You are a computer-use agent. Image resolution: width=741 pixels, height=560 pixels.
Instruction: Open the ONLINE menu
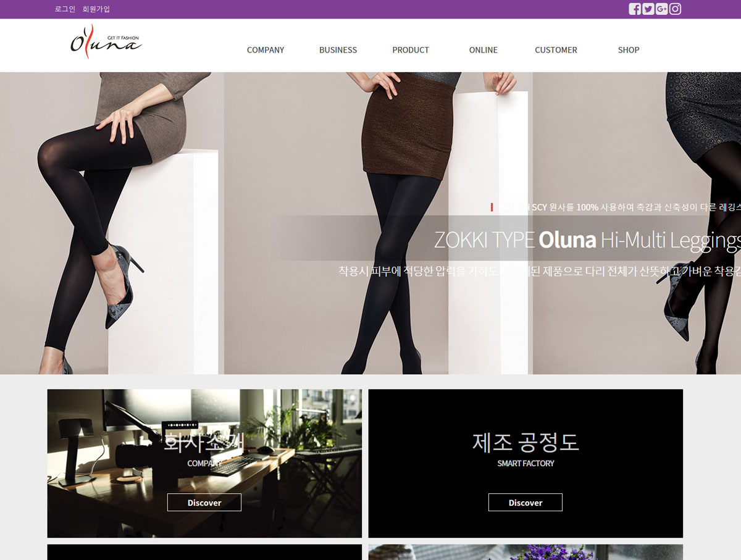pos(484,50)
